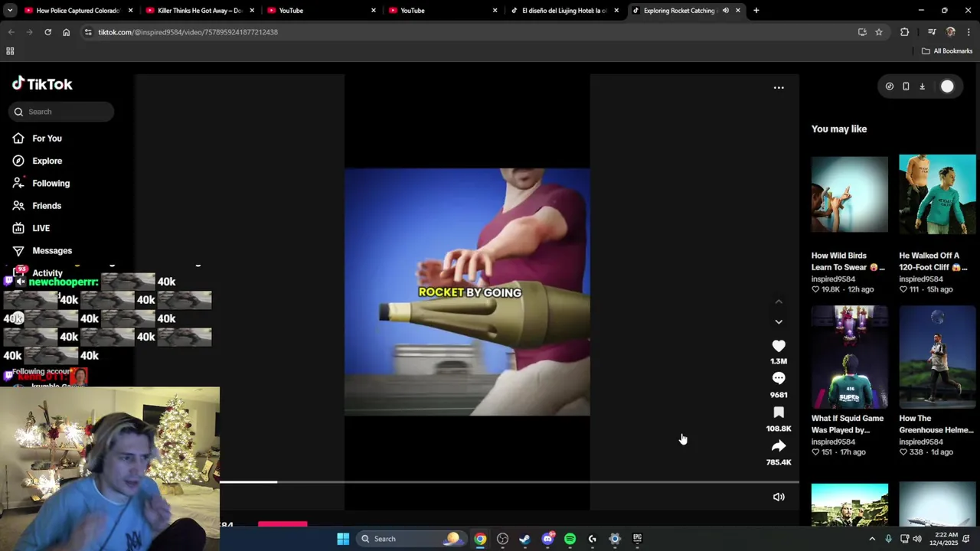This screenshot has width=980, height=551.
Task: Open inspired9584 link under Wild Birds video
Action: (833, 279)
